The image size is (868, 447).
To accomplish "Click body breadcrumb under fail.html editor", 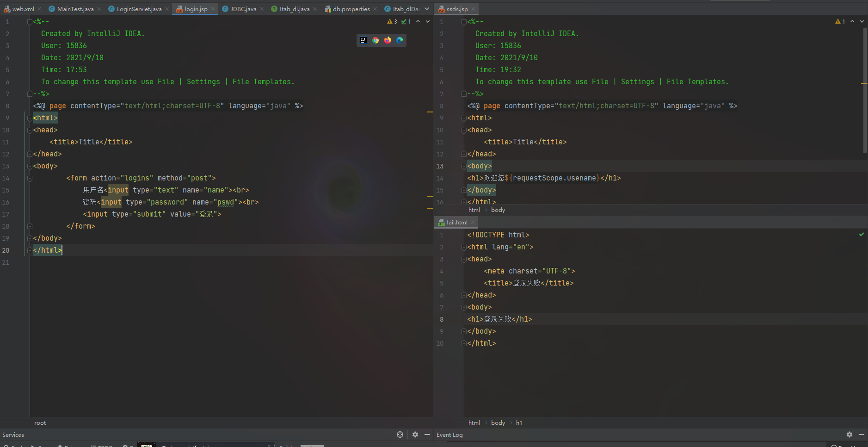I will [498, 422].
